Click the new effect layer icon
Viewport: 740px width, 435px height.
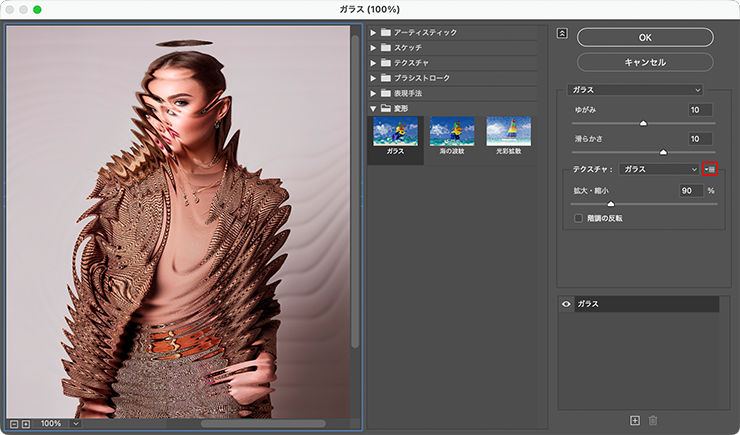coord(634,421)
